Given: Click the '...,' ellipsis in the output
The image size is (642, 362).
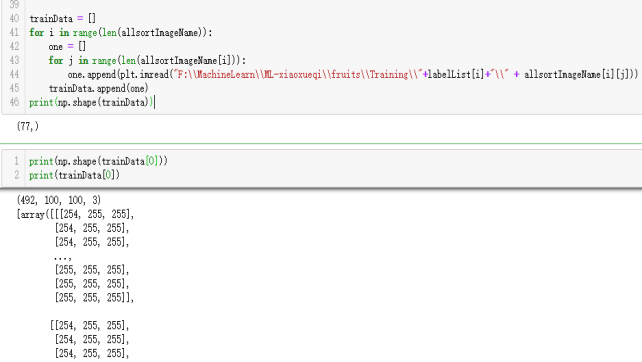Looking at the screenshot, I should pyautogui.click(x=63, y=257).
